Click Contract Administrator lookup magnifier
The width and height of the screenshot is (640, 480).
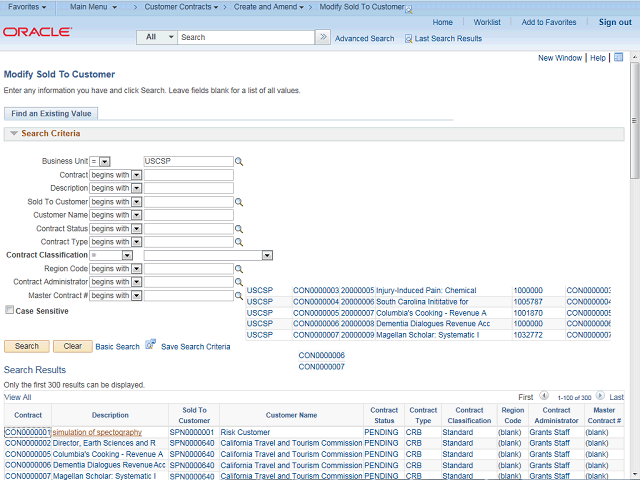(239, 282)
